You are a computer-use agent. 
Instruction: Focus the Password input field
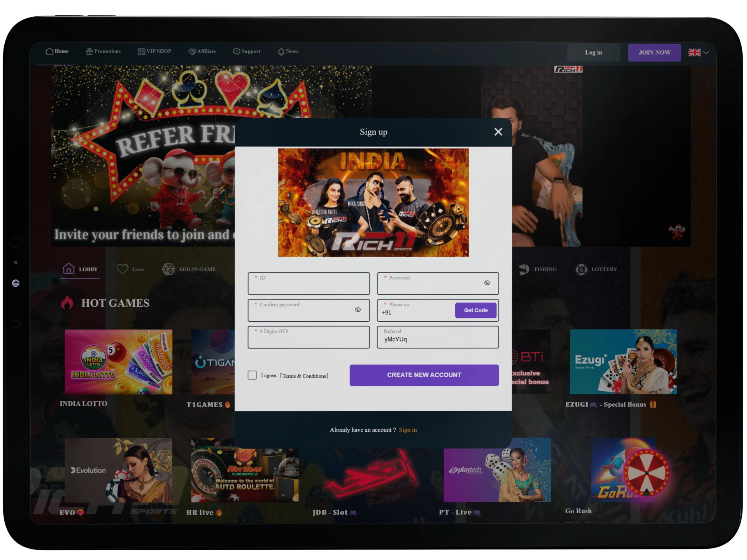pyautogui.click(x=438, y=283)
